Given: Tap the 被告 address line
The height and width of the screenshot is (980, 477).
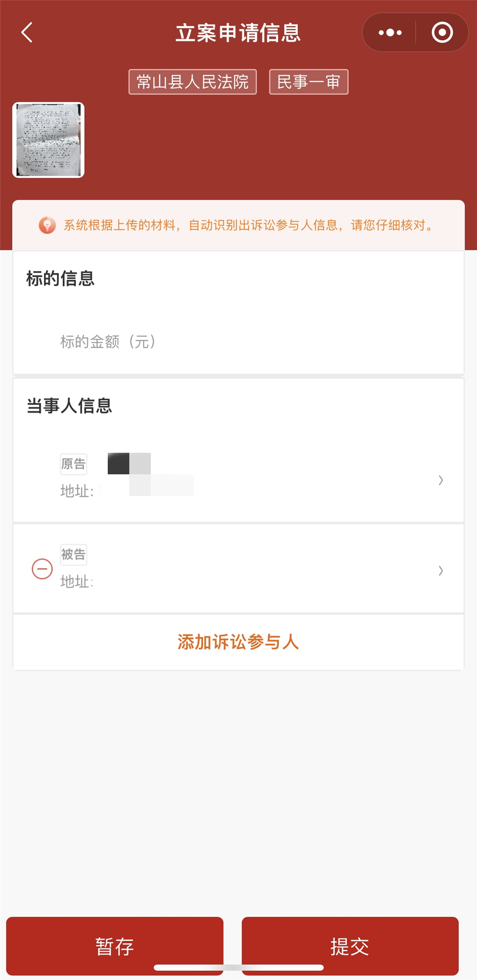Looking at the screenshot, I should (77, 582).
